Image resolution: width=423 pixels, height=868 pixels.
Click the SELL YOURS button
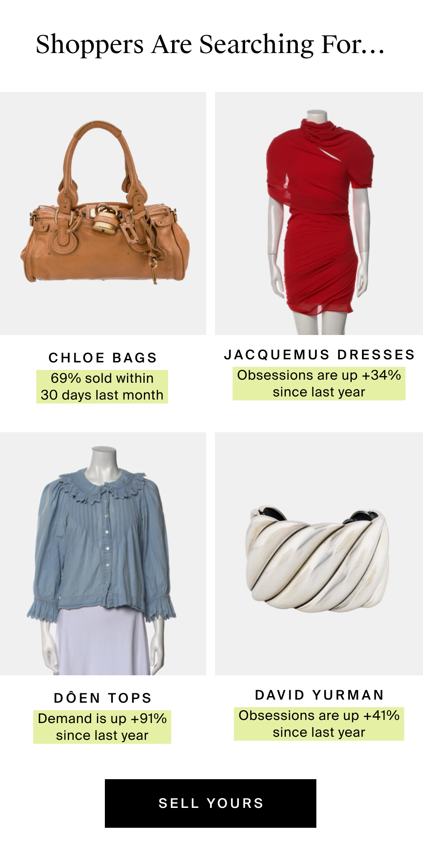pos(211,803)
